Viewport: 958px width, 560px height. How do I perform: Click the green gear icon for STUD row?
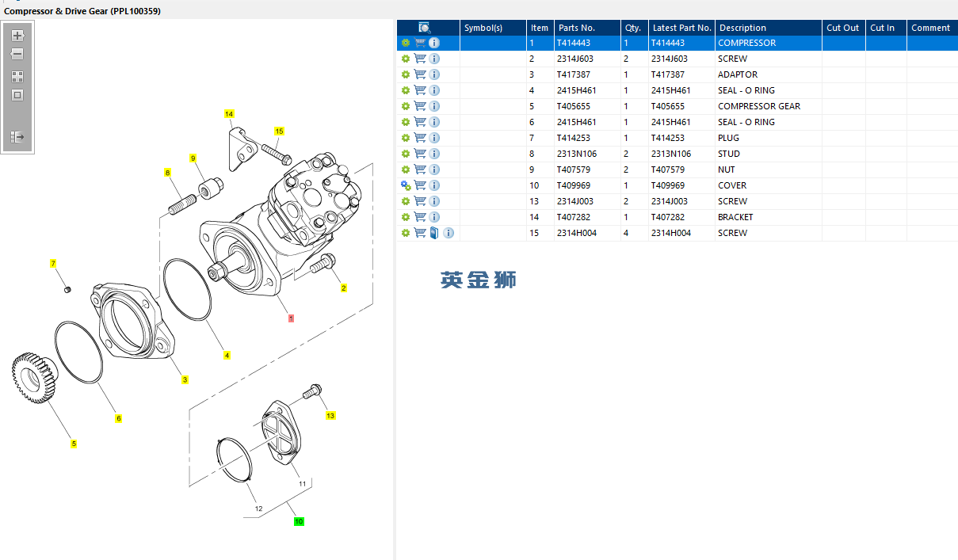(406, 154)
